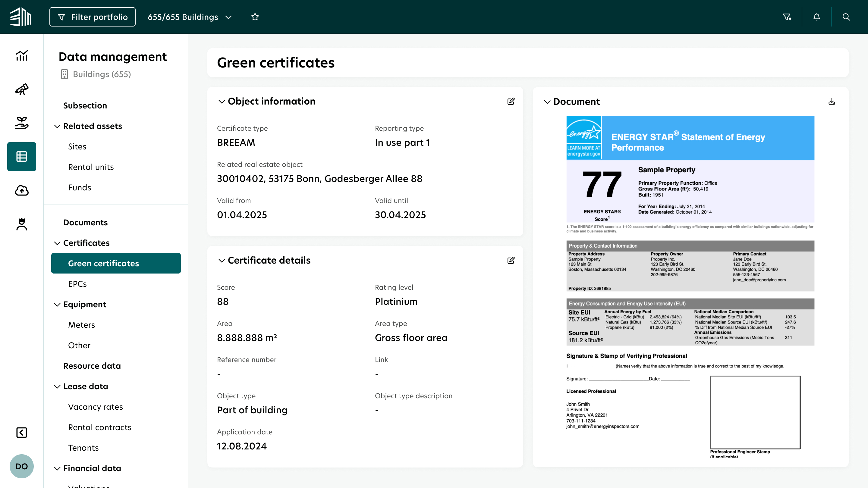This screenshot has height=488, width=868.
Task: Open the cloud upload sidebar icon
Action: click(22, 190)
